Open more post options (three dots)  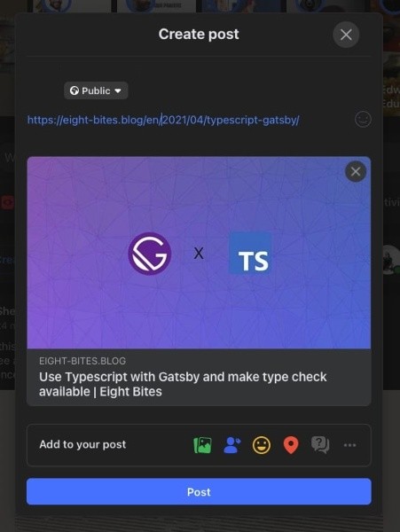click(x=349, y=445)
